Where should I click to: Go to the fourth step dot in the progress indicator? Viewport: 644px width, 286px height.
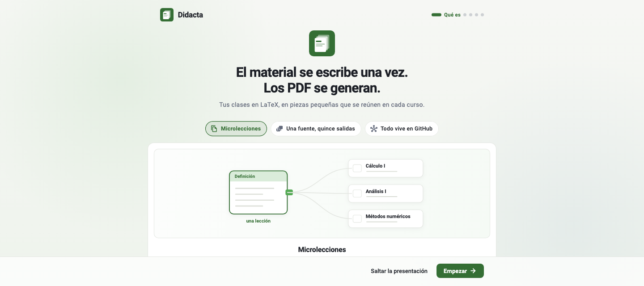tap(476, 15)
